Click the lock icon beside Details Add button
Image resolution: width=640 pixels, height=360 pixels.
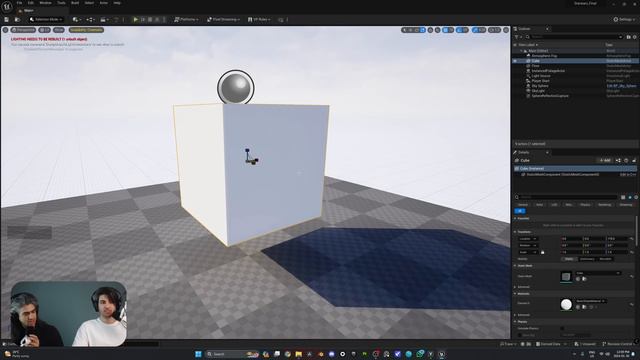tap(634, 160)
